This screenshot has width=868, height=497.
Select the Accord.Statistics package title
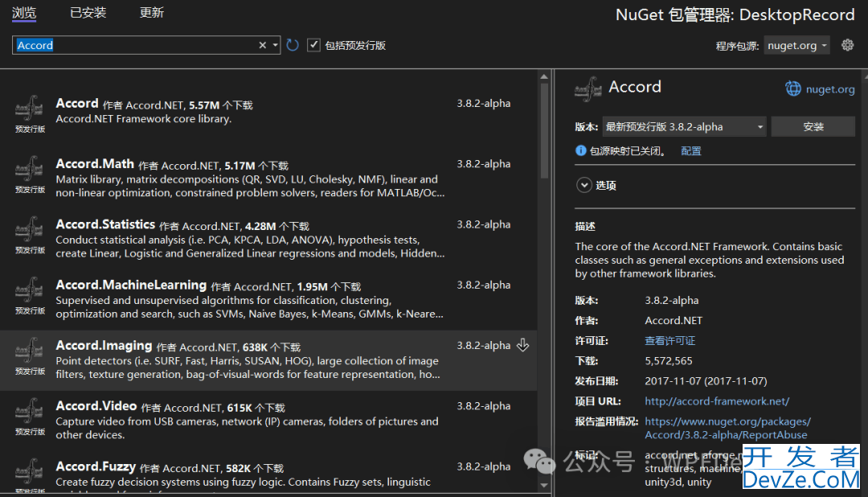click(x=105, y=224)
